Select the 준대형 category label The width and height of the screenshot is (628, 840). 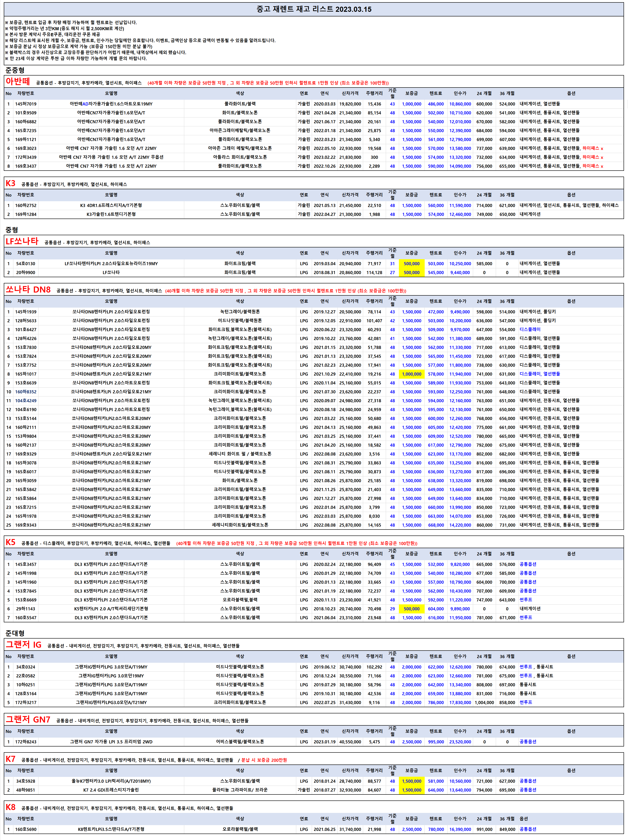[x=15, y=633]
